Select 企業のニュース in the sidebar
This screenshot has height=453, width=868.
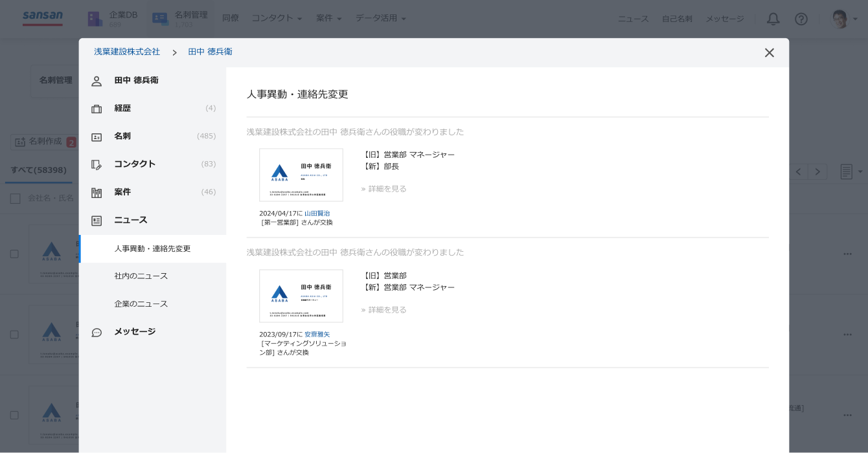click(141, 304)
